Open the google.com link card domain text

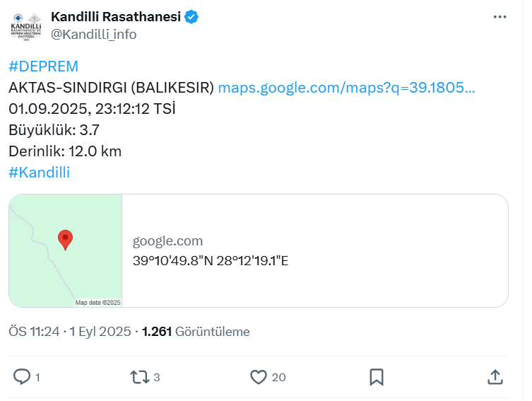(167, 240)
